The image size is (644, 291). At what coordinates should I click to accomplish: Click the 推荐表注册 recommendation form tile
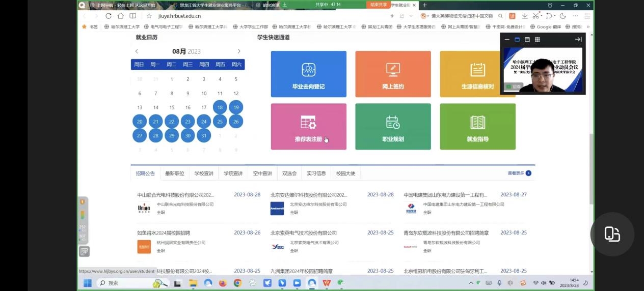[x=308, y=127]
